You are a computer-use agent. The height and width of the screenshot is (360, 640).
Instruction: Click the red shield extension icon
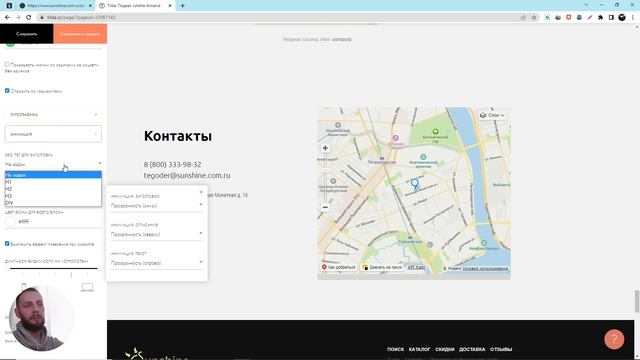click(x=569, y=18)
